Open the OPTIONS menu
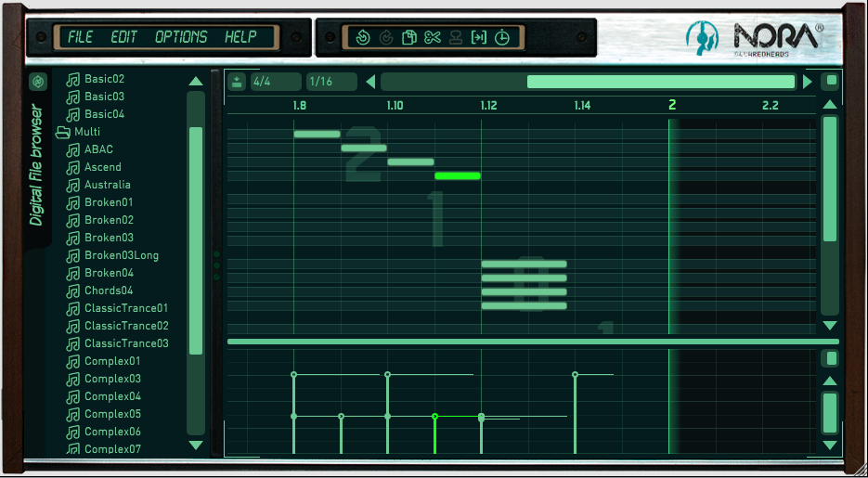 pos(181,38)
